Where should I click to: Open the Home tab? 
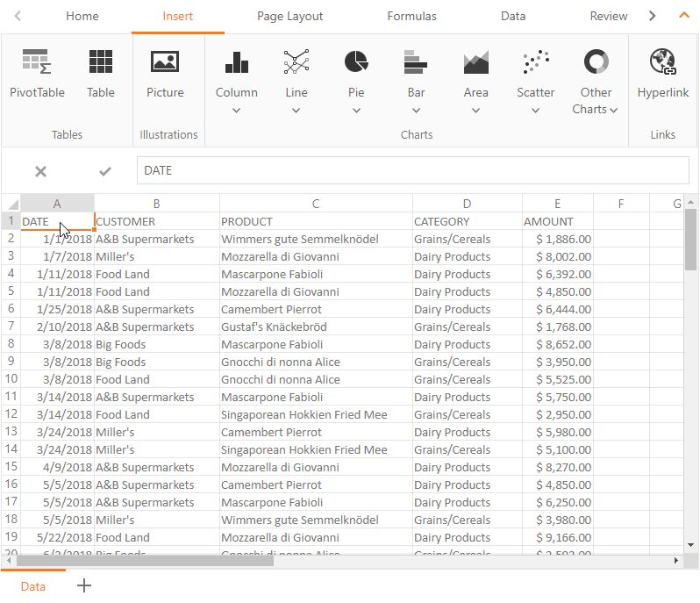coord(82,16)
